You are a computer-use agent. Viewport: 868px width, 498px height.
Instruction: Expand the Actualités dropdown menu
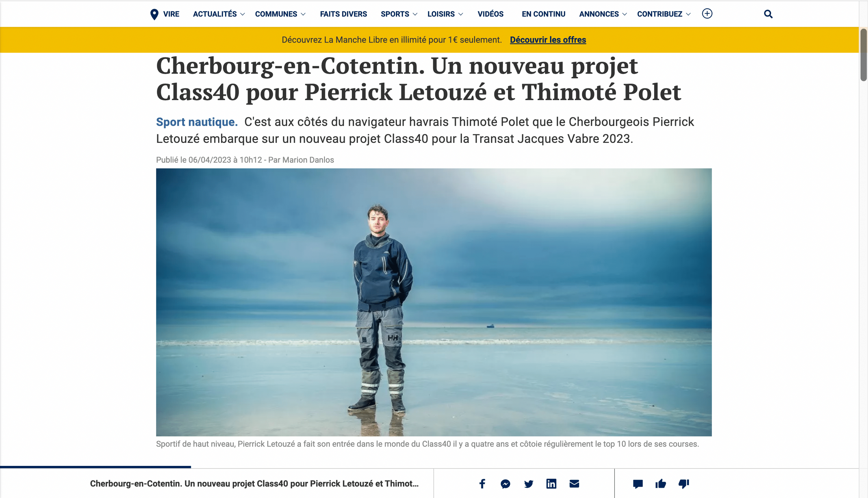pos(219,14)
